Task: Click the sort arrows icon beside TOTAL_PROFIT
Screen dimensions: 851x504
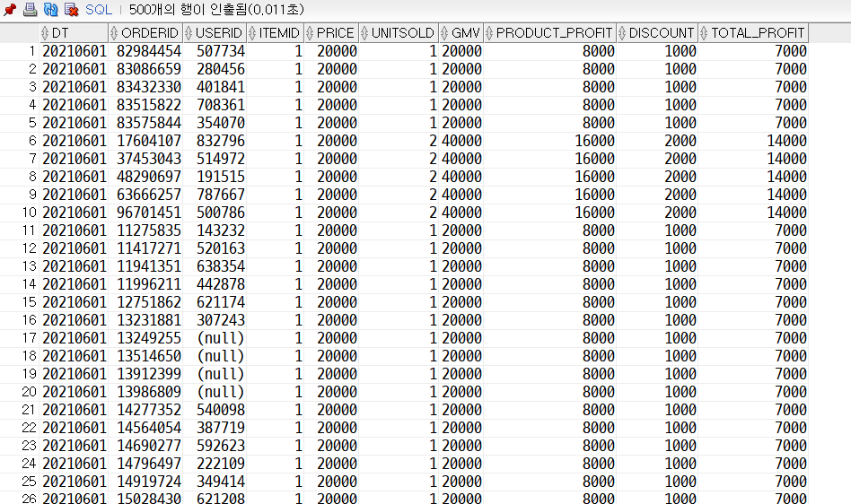Action: click(705, 33)
